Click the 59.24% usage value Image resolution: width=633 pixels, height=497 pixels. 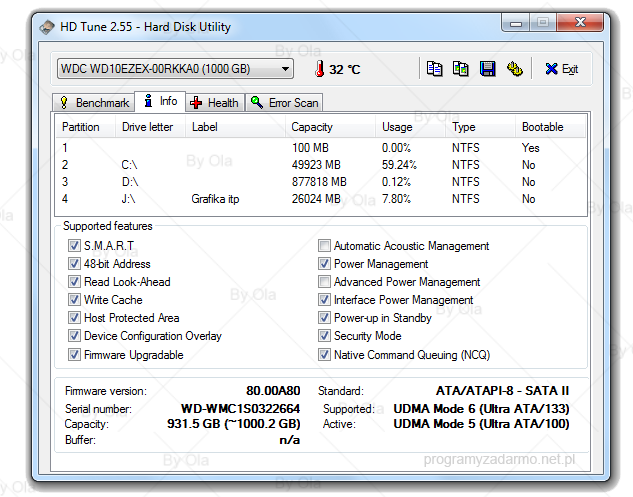pyautogui.click(x=399, y=165)
